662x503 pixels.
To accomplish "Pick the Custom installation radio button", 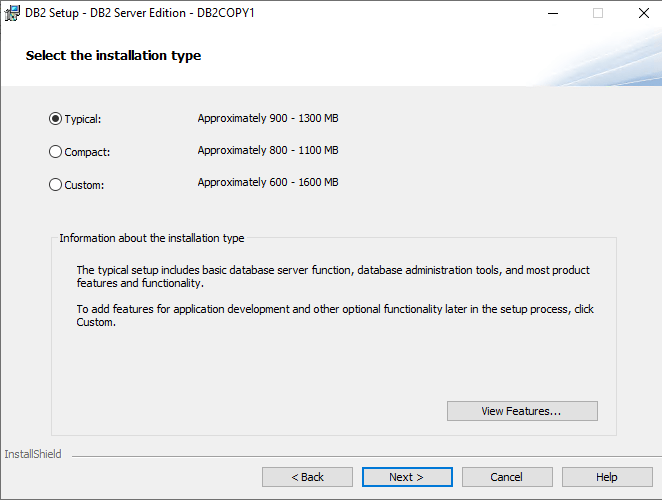I will pos(56,184).
